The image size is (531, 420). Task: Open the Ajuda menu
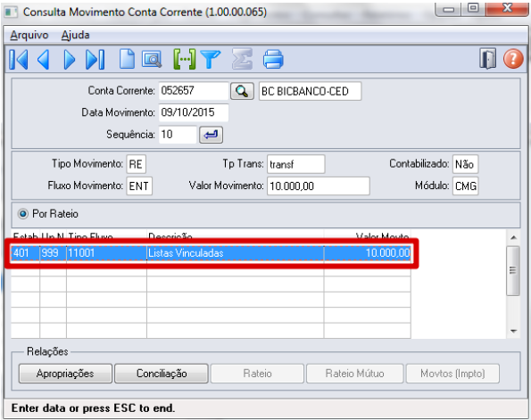point(75,35)
